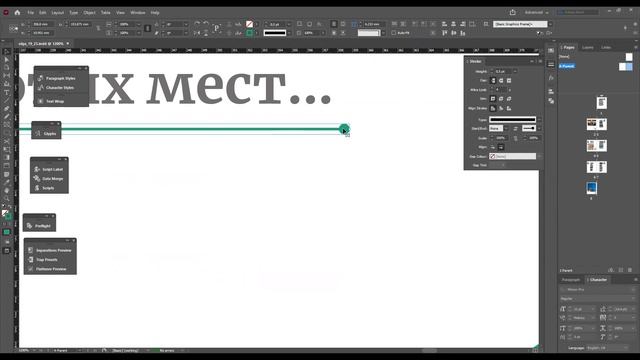Click the paragraph formatting P icon
This screenshot has height=360, width=640.
(217, 28)
